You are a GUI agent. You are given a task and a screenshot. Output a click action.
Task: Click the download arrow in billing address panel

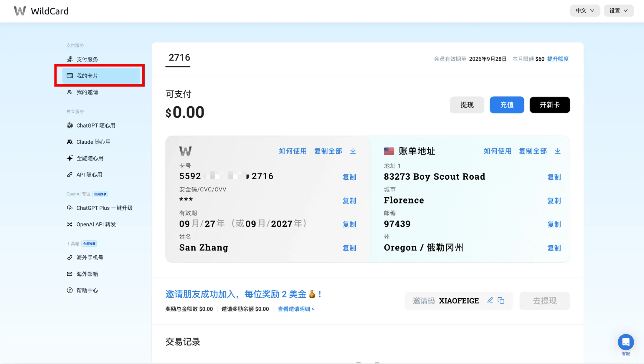(557, 151)
